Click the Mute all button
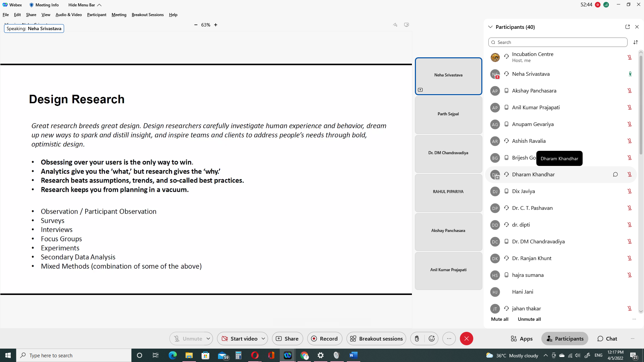 499,319
